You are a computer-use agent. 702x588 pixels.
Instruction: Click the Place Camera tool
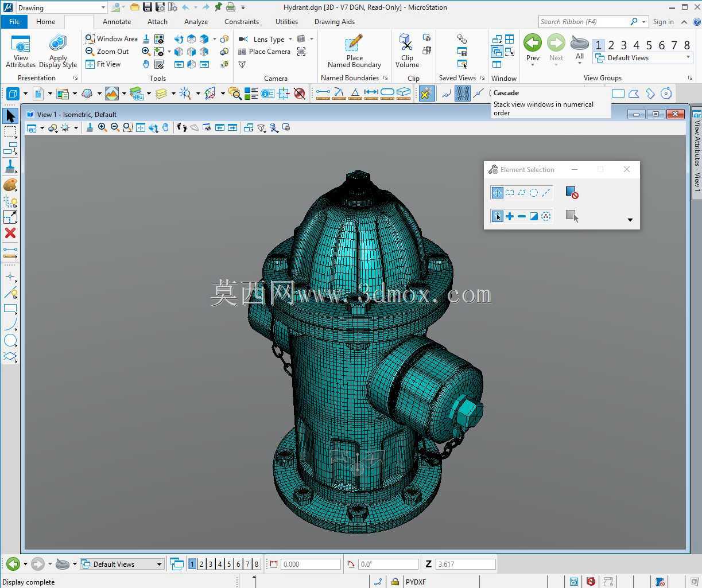[x=265, y=52]
